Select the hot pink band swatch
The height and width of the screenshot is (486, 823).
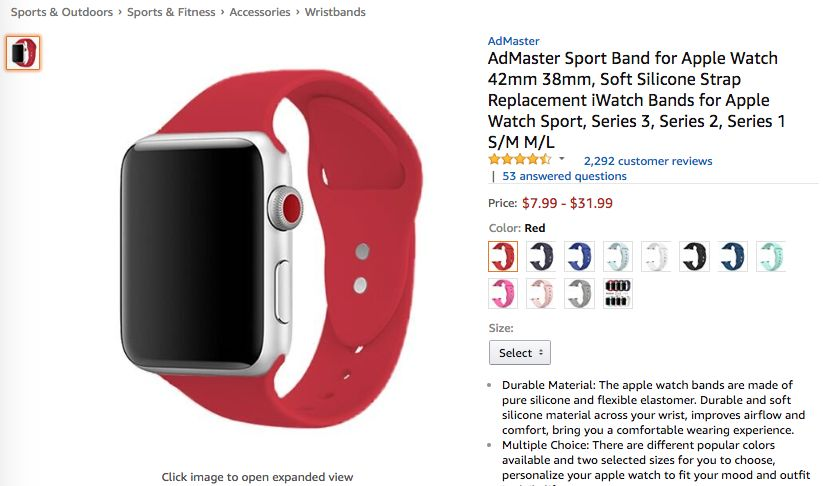click(503, 293)
